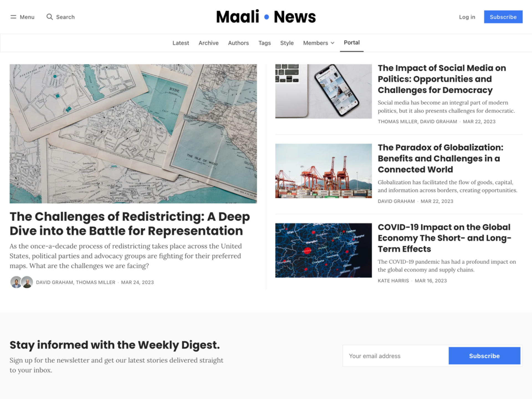Open the Tags navigation dropdown
Image resolution: width=532 pixels, height=399 pixels.
[264, 43]
